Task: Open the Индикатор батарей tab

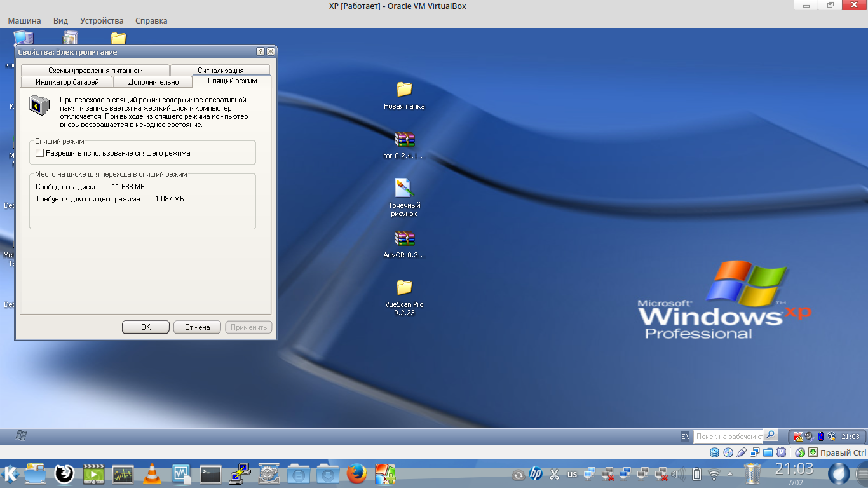Action: 67,82
